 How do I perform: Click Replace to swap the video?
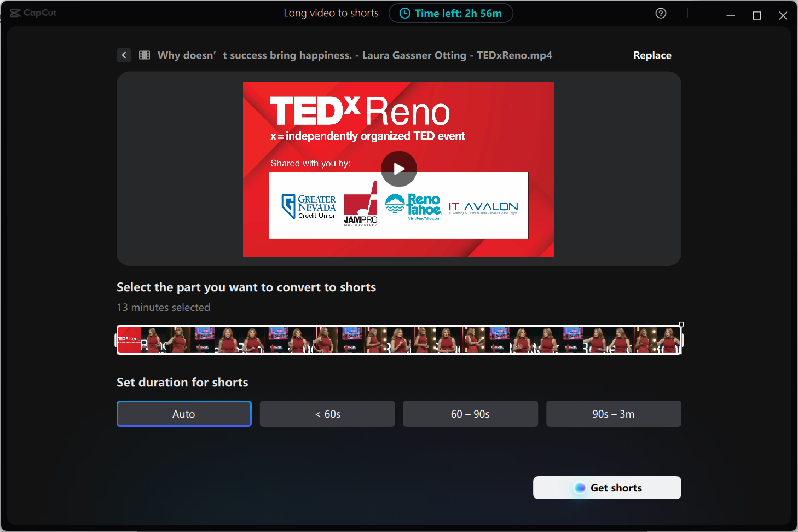point(652,55)
